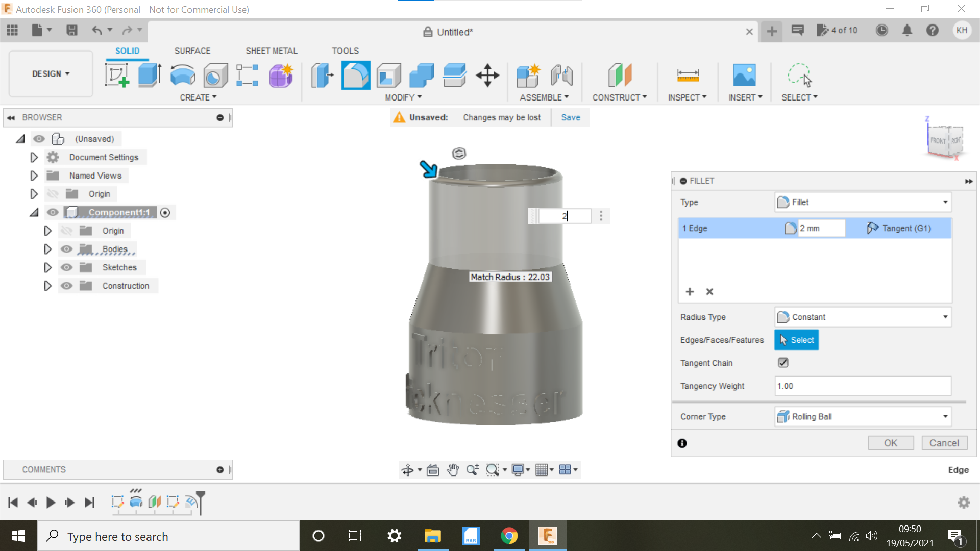The width and height of the screenshot is (980, 551).
Task: Hide the Bodies folder visibility
Action: 66,249
